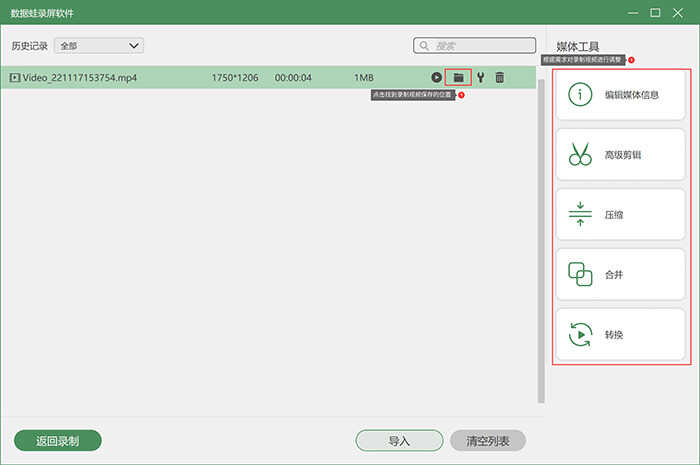Click the scissors icon for 高级剪辑
This screenshot has width=700, height=465.
pos(580,155)
